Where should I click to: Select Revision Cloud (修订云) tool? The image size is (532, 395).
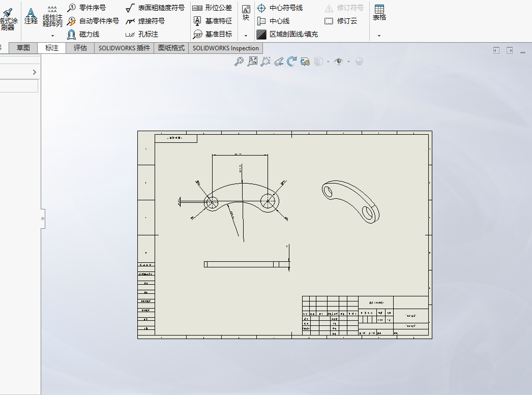(x=341, y=21)
